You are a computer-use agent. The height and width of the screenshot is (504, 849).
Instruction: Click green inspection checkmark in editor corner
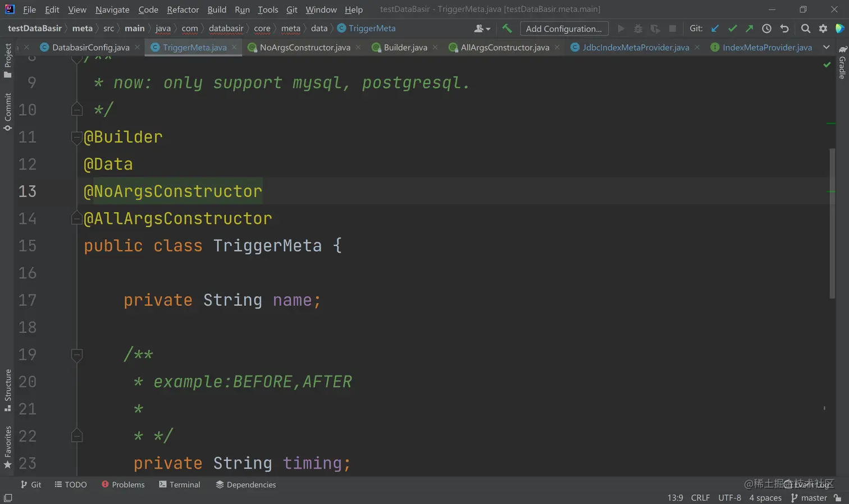pos(827,65)
